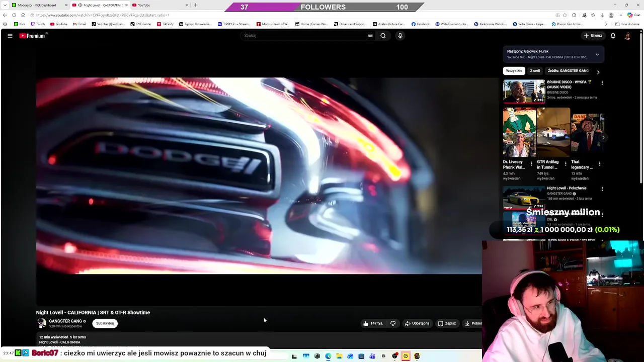
Task: Open the GANGSTER GANG channel name link
Action: coord(65,321)
